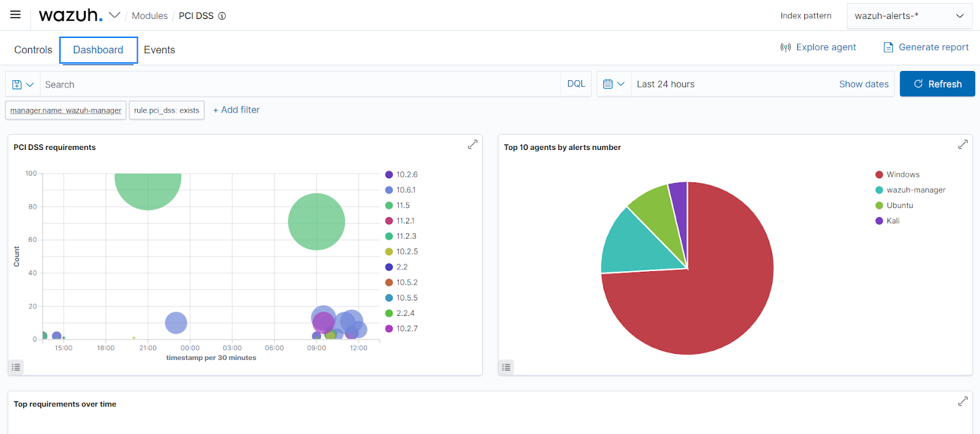This screenshot has width=980, height=434.
Task: Select legend entry 11.2.3
Action: click(x=401, y=236)
